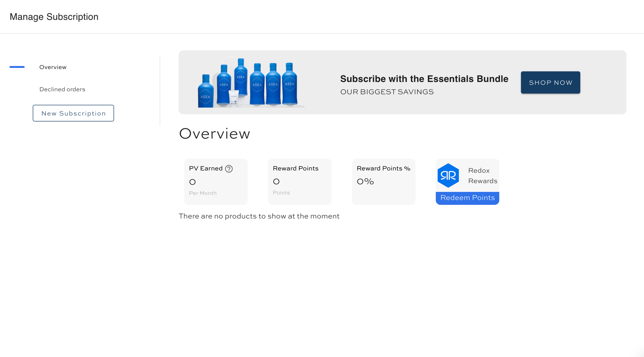This screenshot has width=644, height=357.
Task: Select the PV Earned card label
Action: click(206, 168)
